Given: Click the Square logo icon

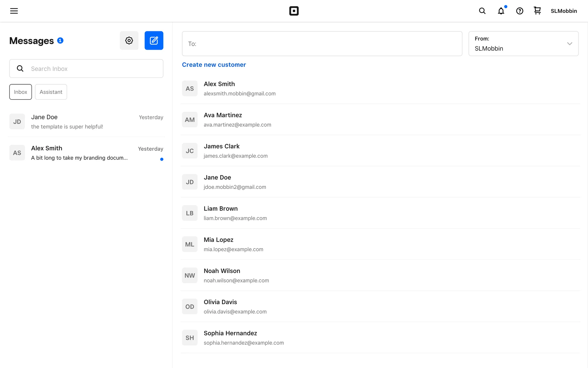Looking at the screenshot, I should [294, 11].
